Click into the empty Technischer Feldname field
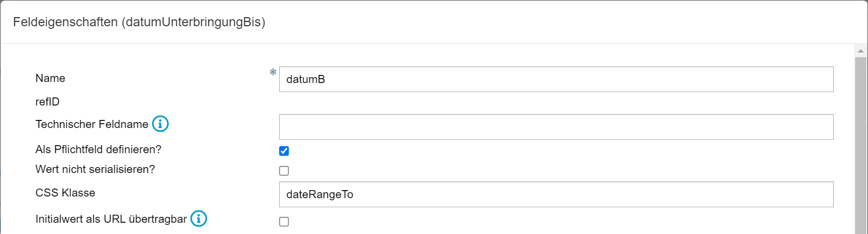Image resolution: width=868 pixels, height=234 pixels. tap(556, 127)
